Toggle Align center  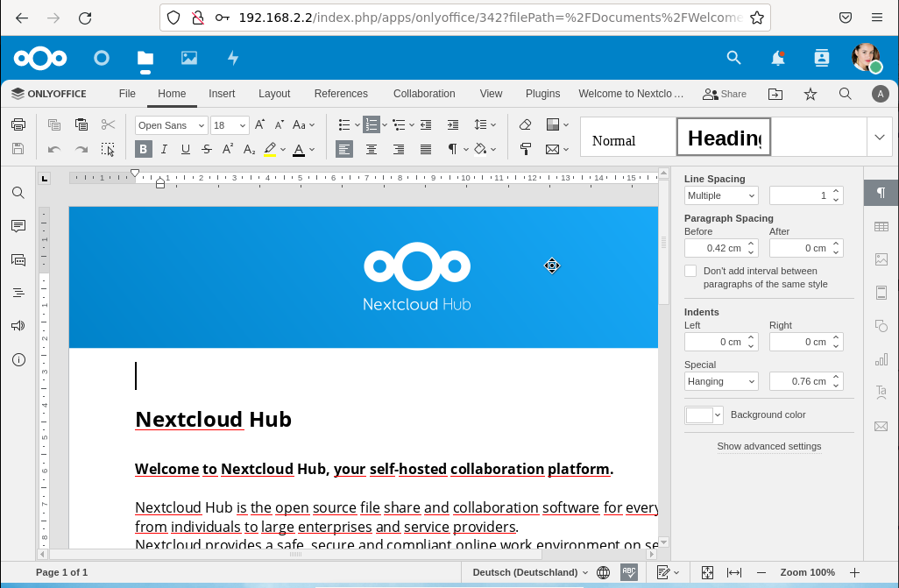[x=372, y=149]
